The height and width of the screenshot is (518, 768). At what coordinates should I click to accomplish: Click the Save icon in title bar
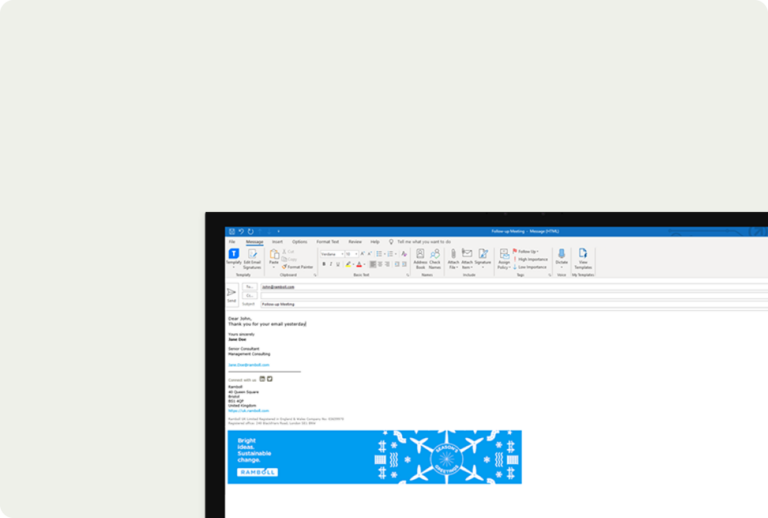tap(232, 231)
